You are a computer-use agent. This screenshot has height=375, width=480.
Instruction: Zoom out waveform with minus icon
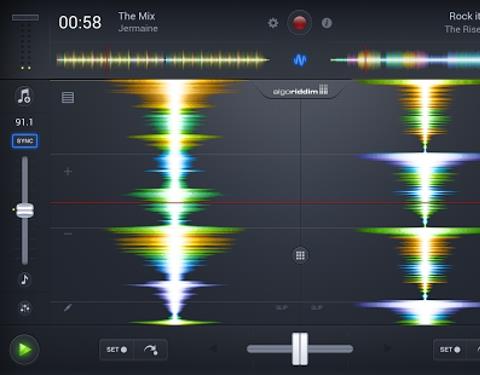point(68,234)
